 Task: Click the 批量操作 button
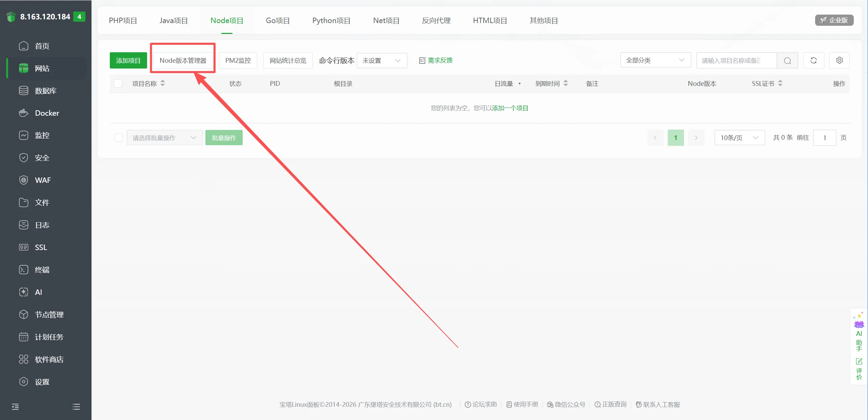(x=224, y=138)
